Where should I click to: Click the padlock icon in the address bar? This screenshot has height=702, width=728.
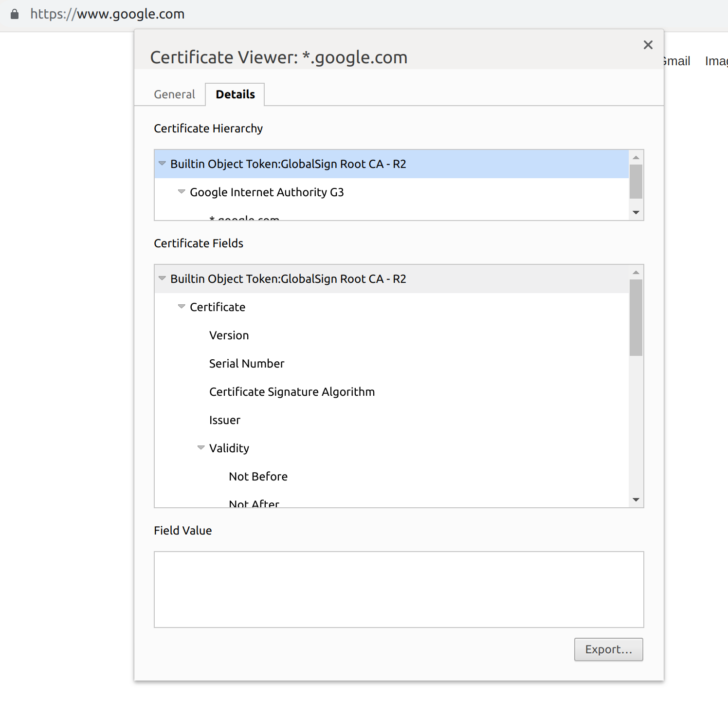15,14
